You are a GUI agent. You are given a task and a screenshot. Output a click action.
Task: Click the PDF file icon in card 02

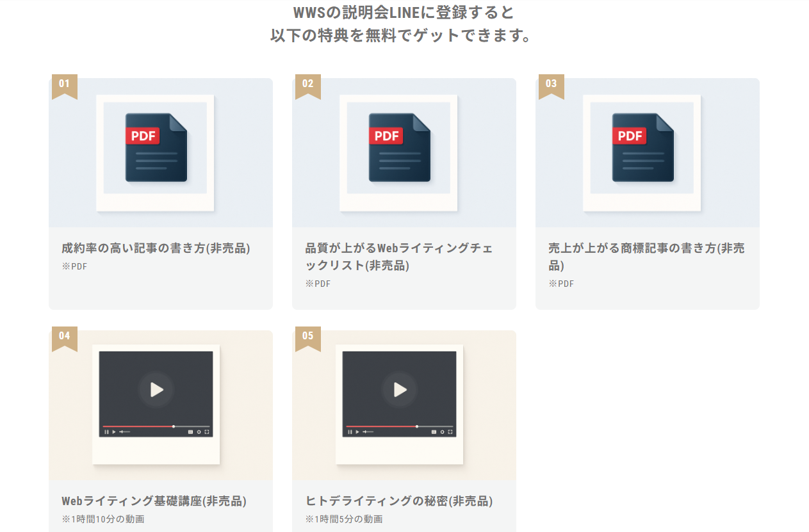(x=399, y=147)
